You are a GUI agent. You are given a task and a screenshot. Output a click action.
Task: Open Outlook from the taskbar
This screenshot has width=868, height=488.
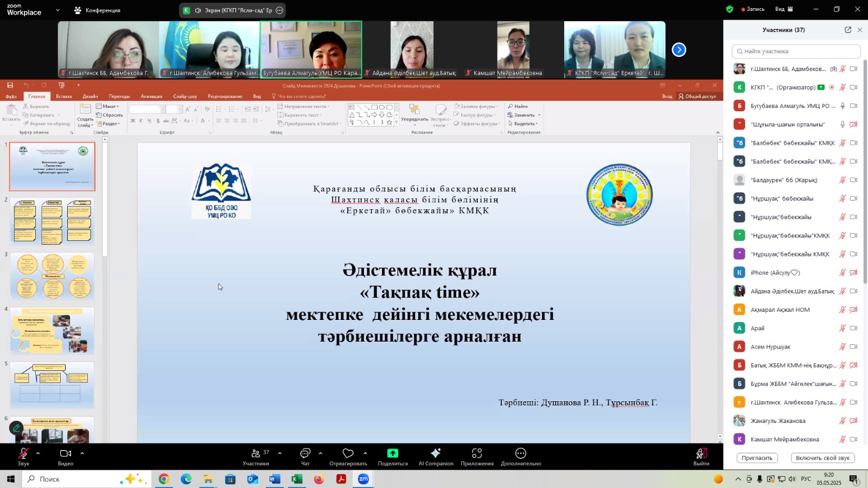point(252,479)
